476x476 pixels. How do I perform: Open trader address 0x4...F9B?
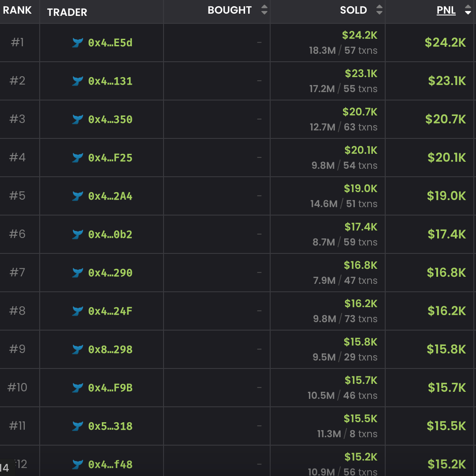click(110, 388)
